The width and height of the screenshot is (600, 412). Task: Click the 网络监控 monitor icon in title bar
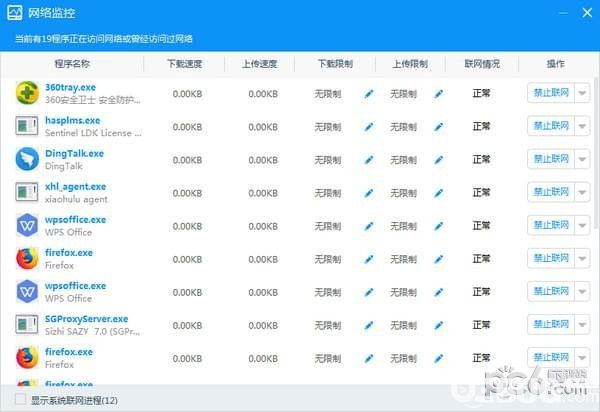[x=15, y=13]
